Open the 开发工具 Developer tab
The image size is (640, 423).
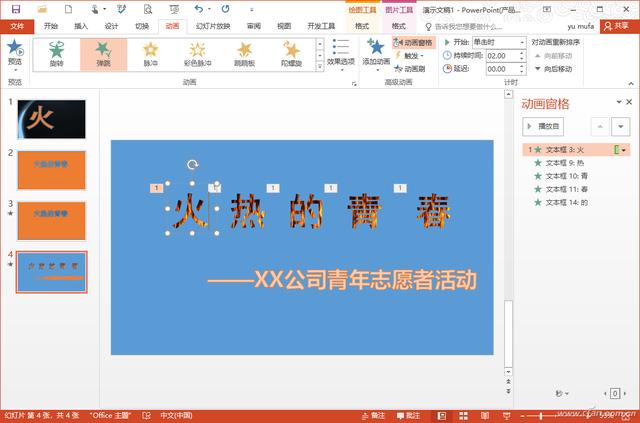point(321,26)
